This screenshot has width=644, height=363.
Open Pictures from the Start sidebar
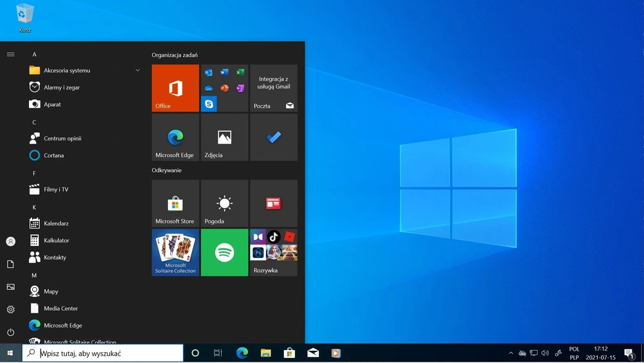click(x=11, y=286)
